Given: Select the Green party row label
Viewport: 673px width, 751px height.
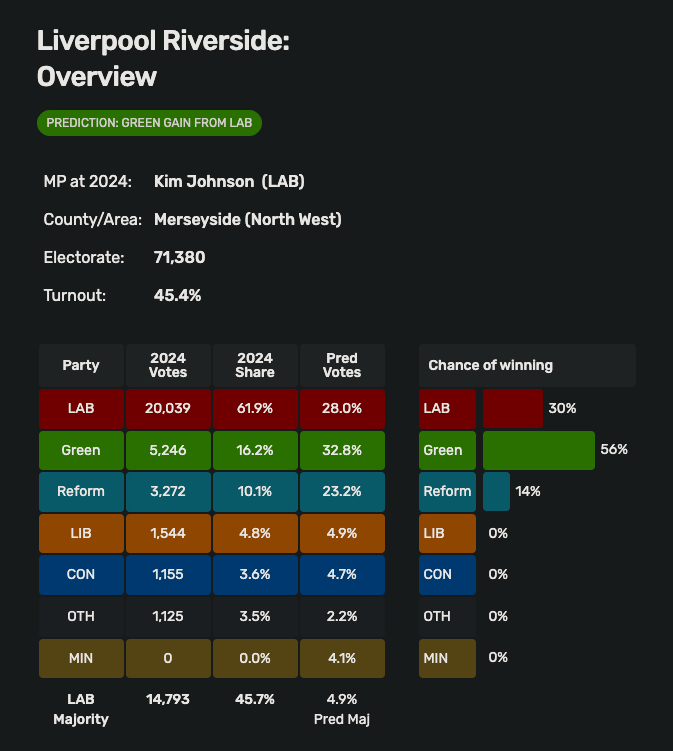Looking at the screenshot, I should tap(81, 450).
